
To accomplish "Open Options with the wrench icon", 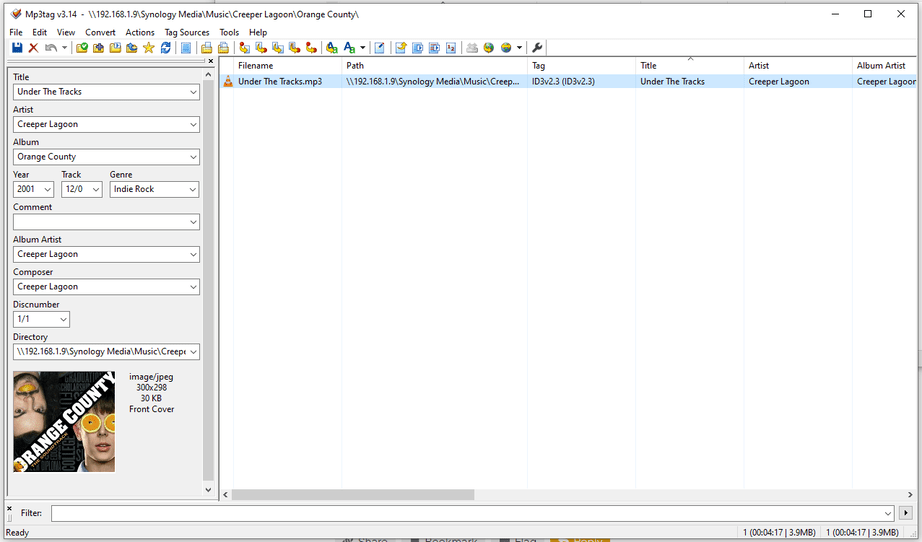I will 537,48.
